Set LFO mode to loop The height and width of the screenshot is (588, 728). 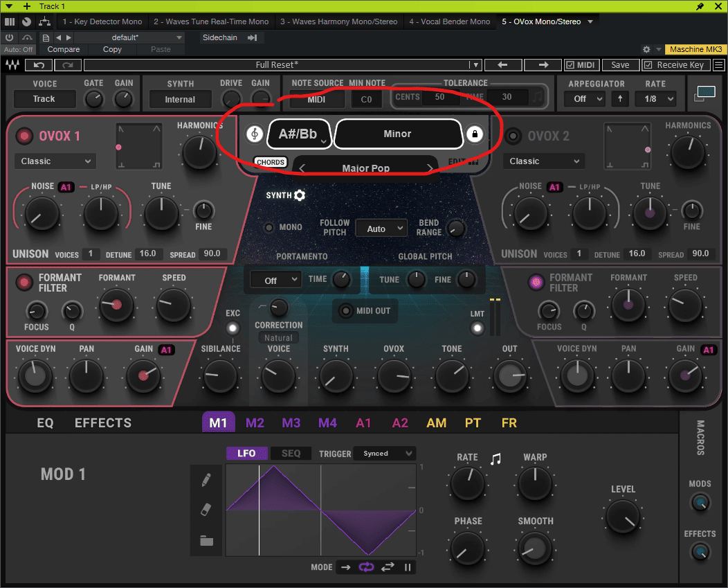366,567
